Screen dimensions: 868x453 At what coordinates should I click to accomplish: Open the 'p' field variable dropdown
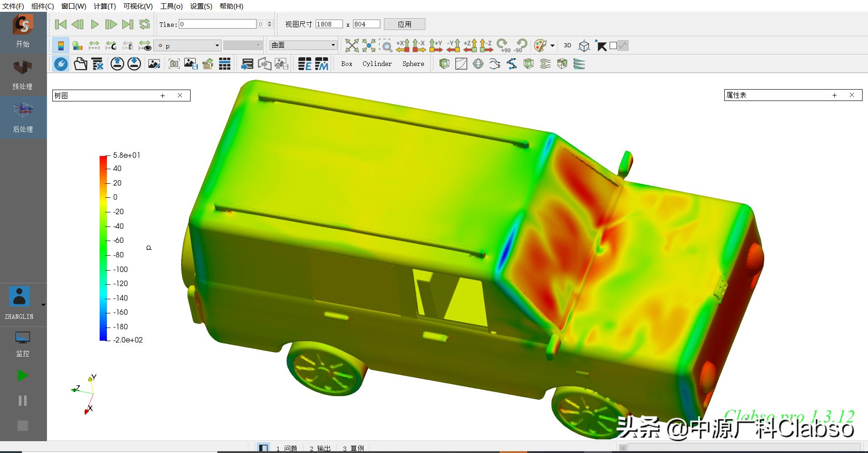click(x=187, y=45)
